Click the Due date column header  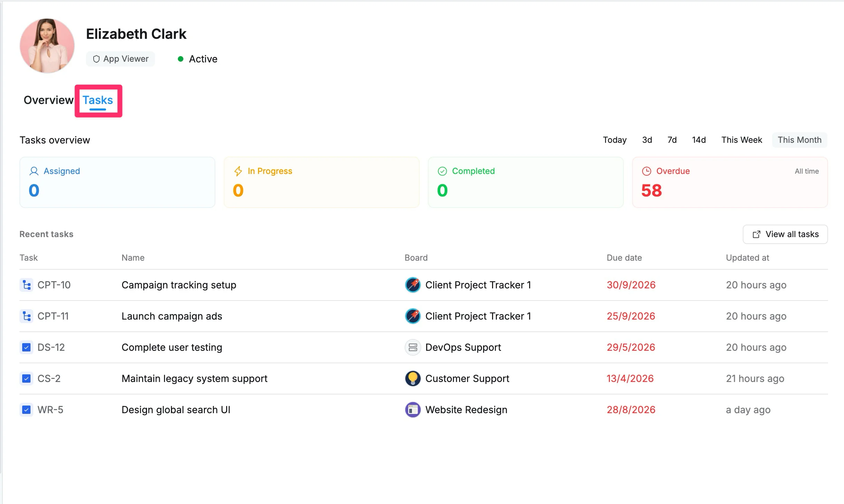click(x=624, y=258)
